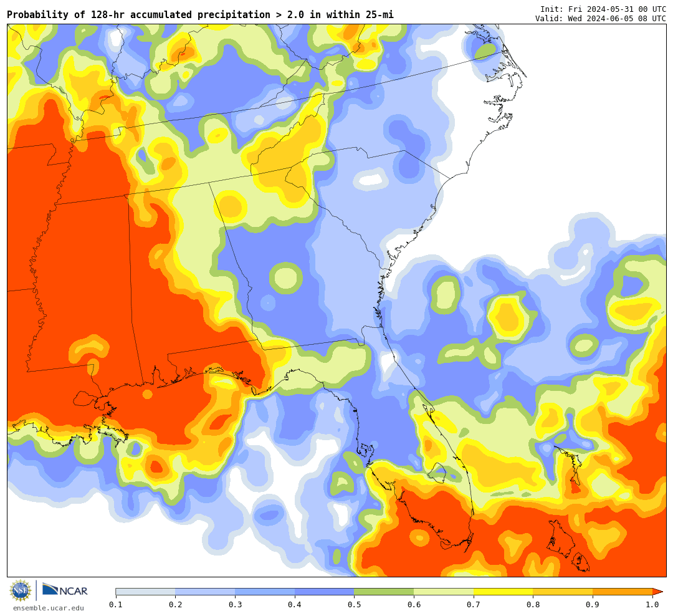This screenshot has width=673, height=616.
Task: Click the Valid: Wed 2024-06-05 08 UTC text
Action: click(601, 19)
